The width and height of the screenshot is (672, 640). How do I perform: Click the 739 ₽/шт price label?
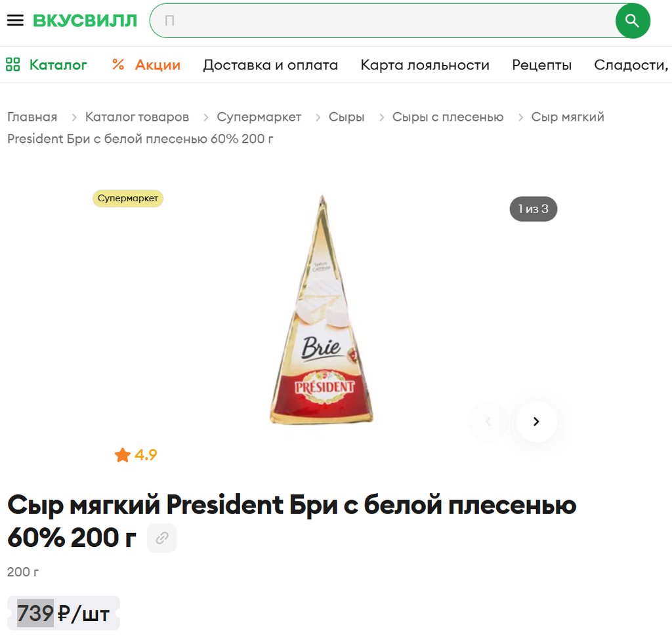tap(64, 613)
